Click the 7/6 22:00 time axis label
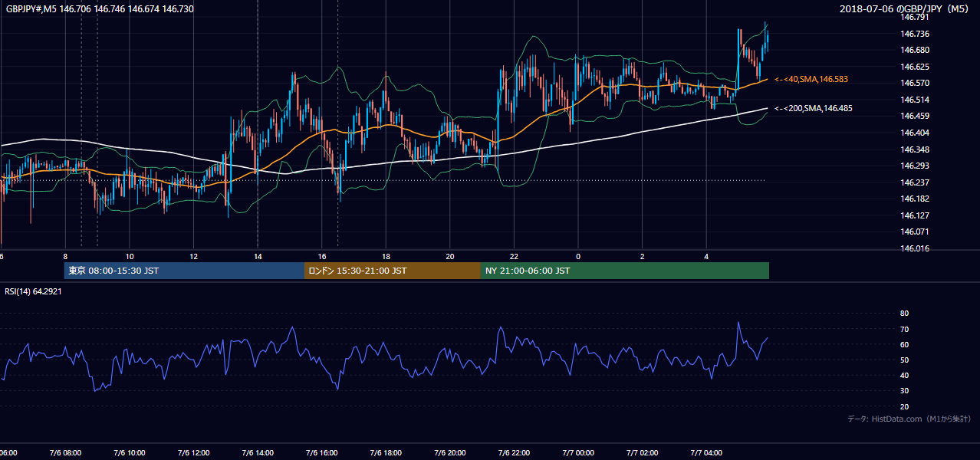The width and height of the screenshot is (980, 460). pyautogui.click(x=514, y=452)
